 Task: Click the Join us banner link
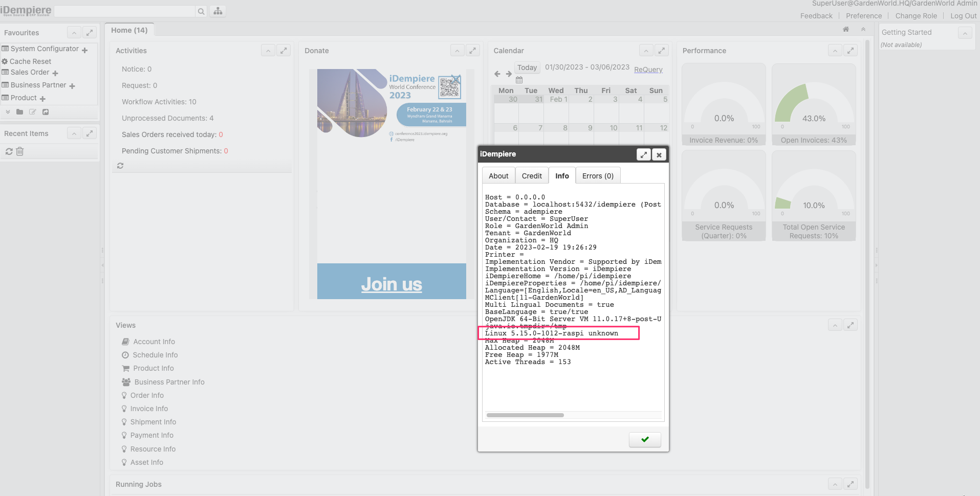(391, 284)
